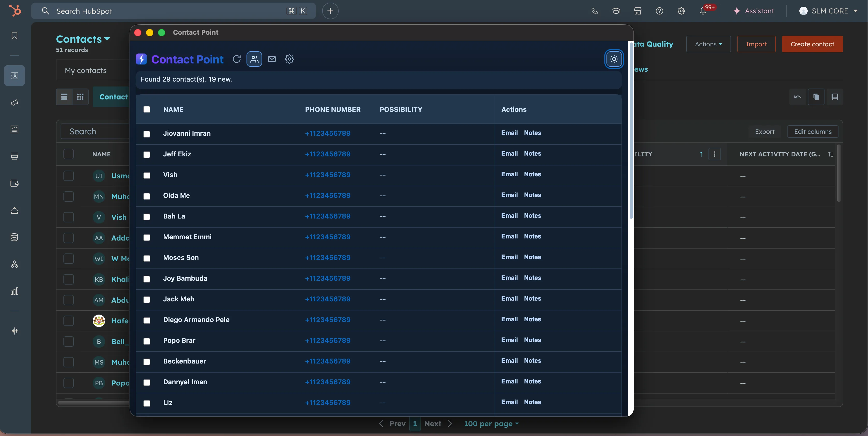Select the Moses Son checkbox

point(147,258)
